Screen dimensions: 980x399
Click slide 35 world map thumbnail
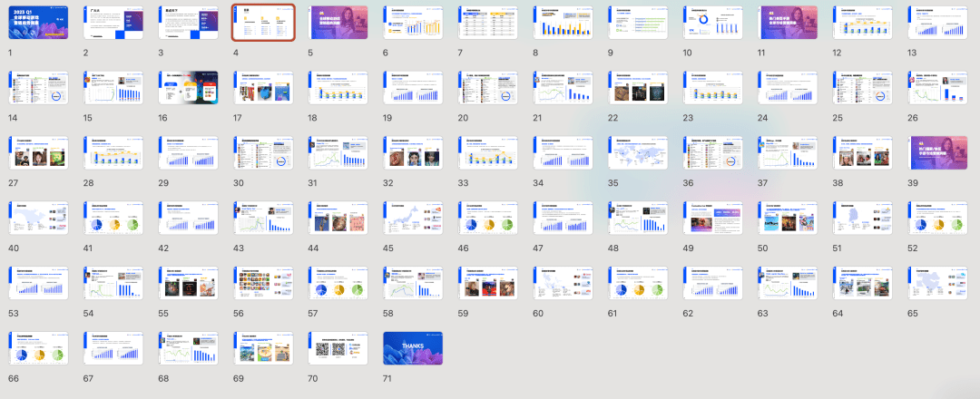coord(638,153)
